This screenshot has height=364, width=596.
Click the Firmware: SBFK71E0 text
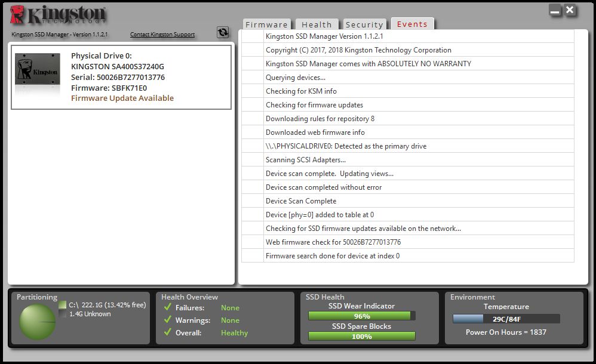[109, 88]
